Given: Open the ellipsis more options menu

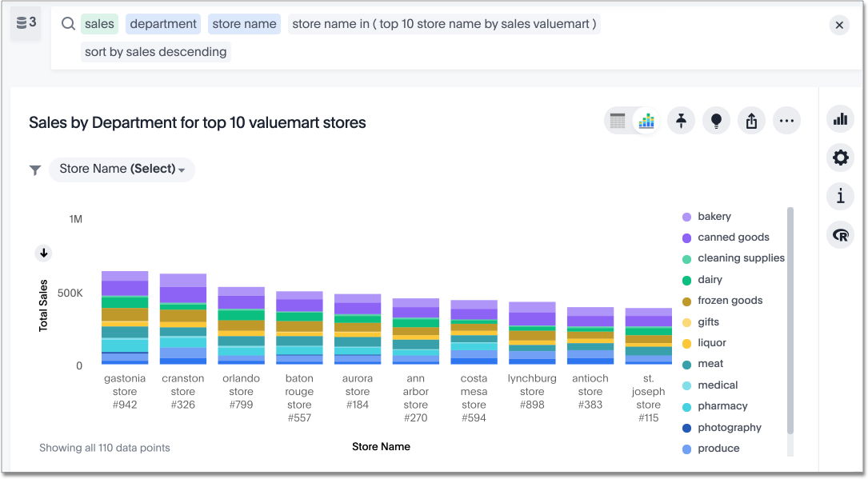Looking at the screenshot, I should 786,120.
